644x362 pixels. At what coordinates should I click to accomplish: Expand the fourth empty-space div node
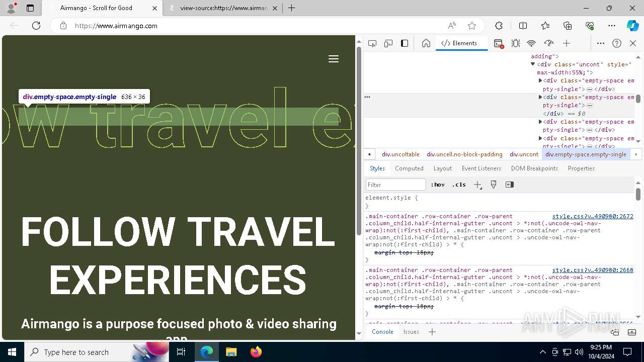pyautogui.click(x=540, y=138)
